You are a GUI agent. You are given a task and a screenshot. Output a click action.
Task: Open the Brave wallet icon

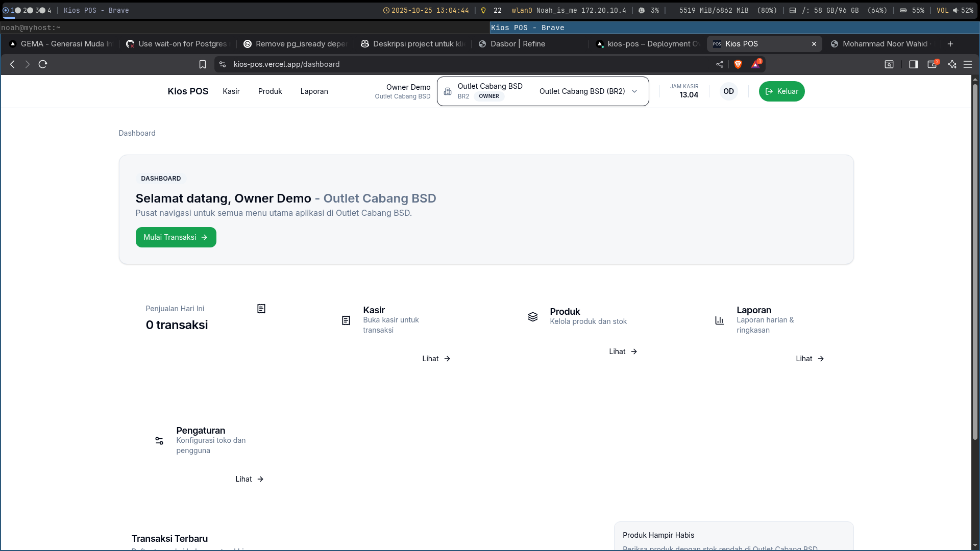[x=933, y=64]
